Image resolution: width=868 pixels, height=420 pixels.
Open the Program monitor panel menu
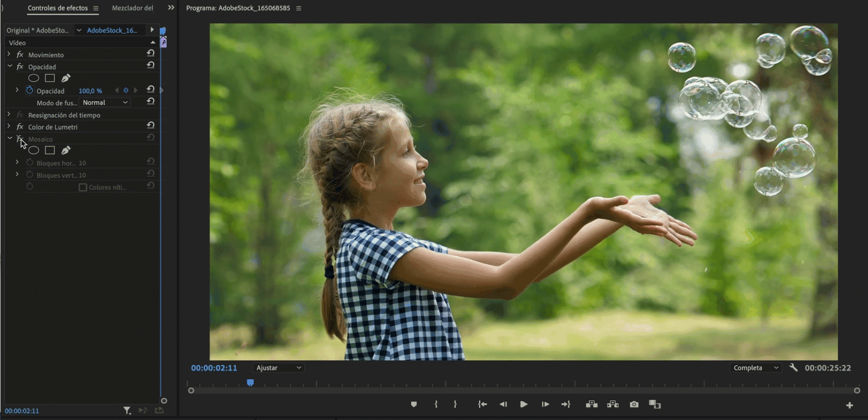coord(299,8)
